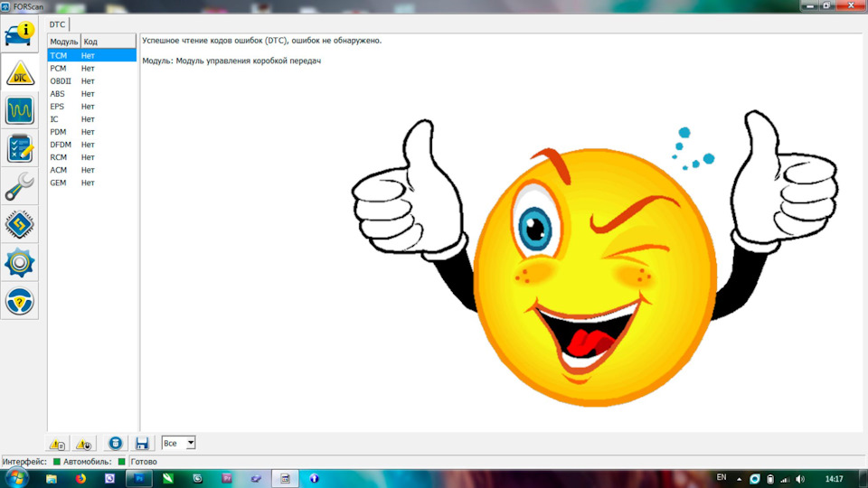The image size is (868, 488).
Task: Select the IC module row
Action: [x=92, y=119]
